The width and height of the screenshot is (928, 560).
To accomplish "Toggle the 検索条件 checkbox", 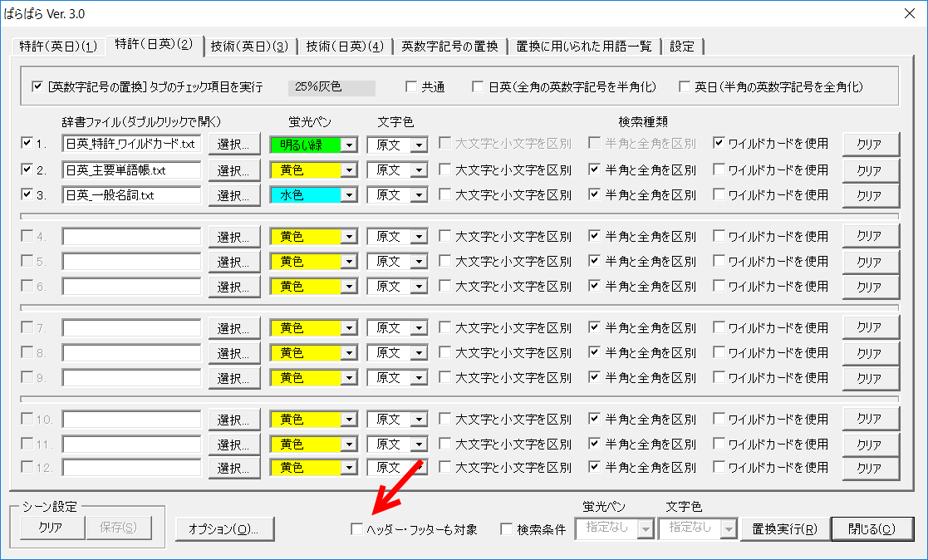I will (507, 529).
